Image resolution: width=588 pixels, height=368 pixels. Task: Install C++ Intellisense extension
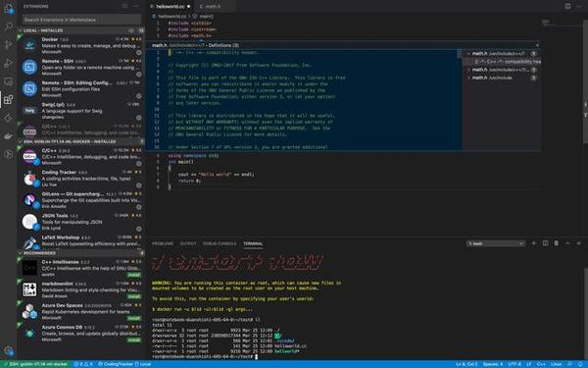pyautogui.click(x=134, y=275)
